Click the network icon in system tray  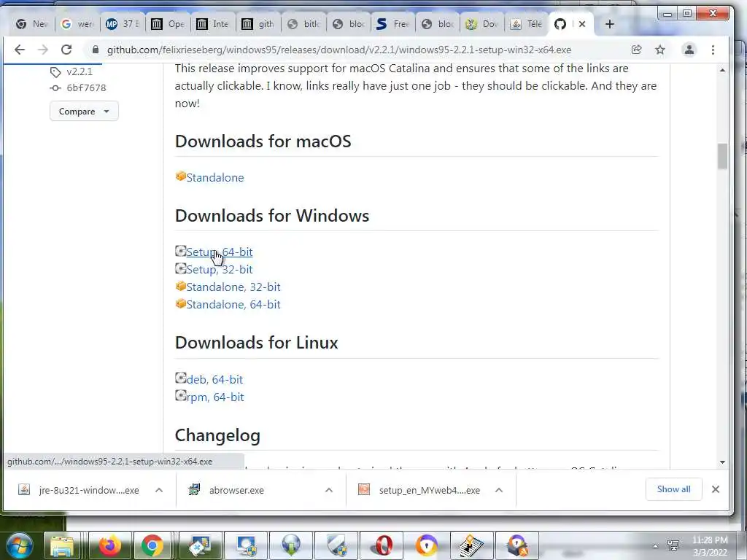point(673,545)
